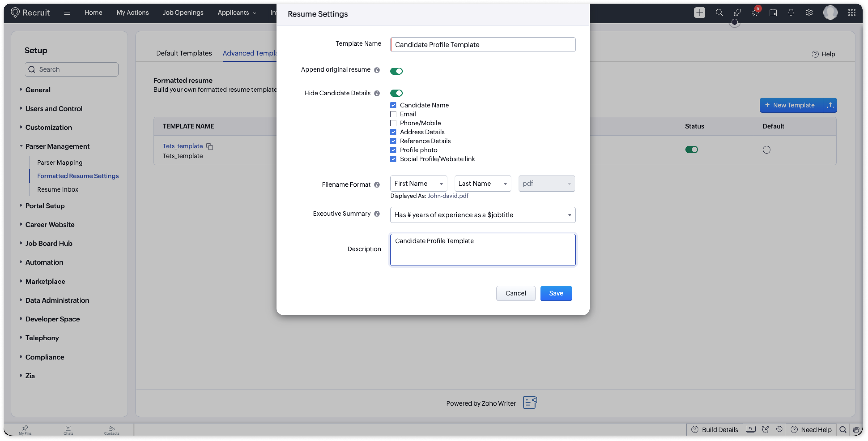The image size is (868, 441).
Task: Click the copy icon next to Tets_template
Action: (x=210, y=146)
